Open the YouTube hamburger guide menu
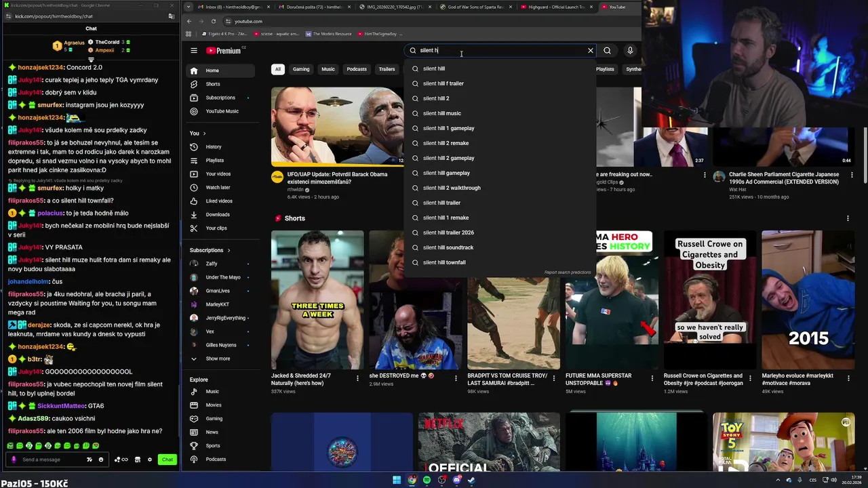Screen dimensions: 868x488 tap(193, 51)
